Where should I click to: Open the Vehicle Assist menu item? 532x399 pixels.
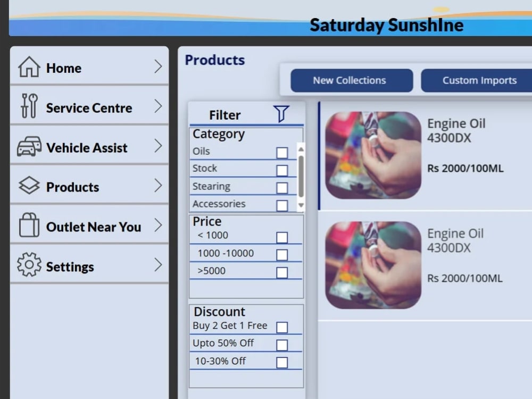(89, 146)
